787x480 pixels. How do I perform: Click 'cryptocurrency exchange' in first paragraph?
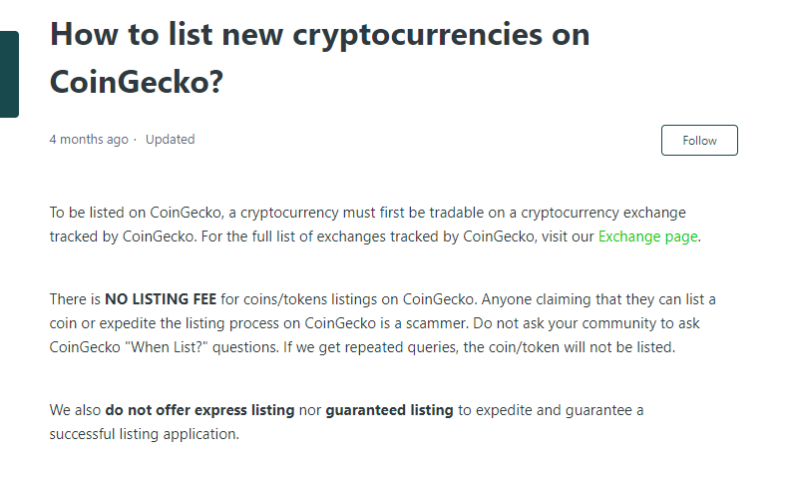pyautogui.click(x=603, y=213)
